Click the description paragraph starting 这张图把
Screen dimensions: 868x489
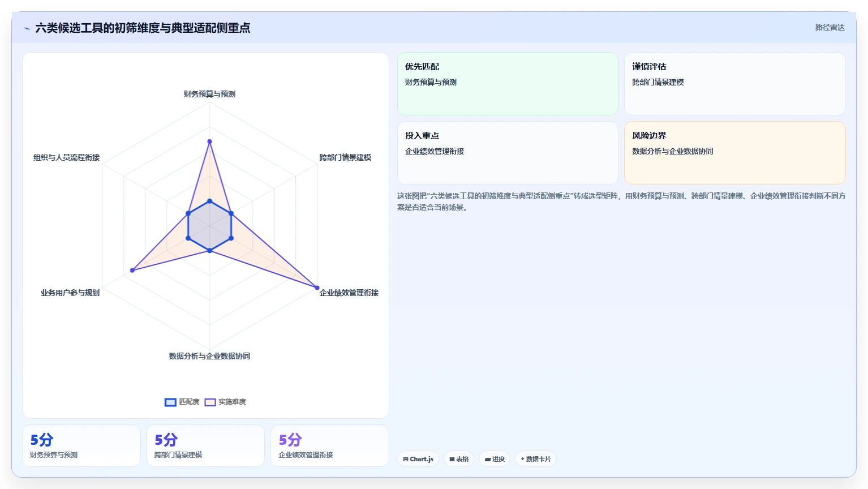point(621,201)
